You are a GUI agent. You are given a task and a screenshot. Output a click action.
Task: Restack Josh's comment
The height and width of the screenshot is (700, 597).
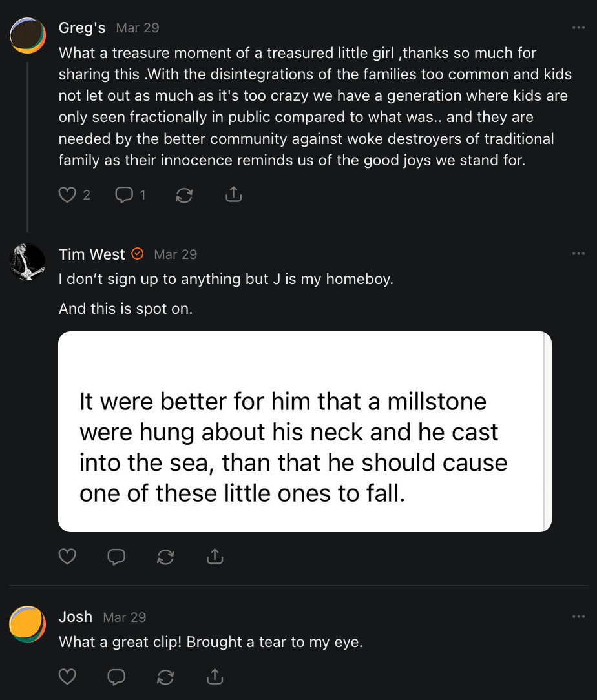point(165,676)
